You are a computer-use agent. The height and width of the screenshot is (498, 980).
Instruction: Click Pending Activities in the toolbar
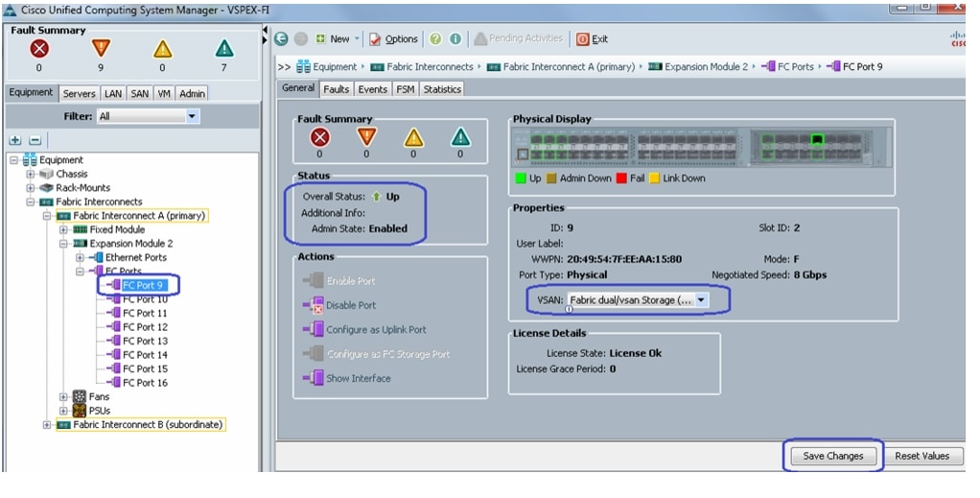click(518, 38)
